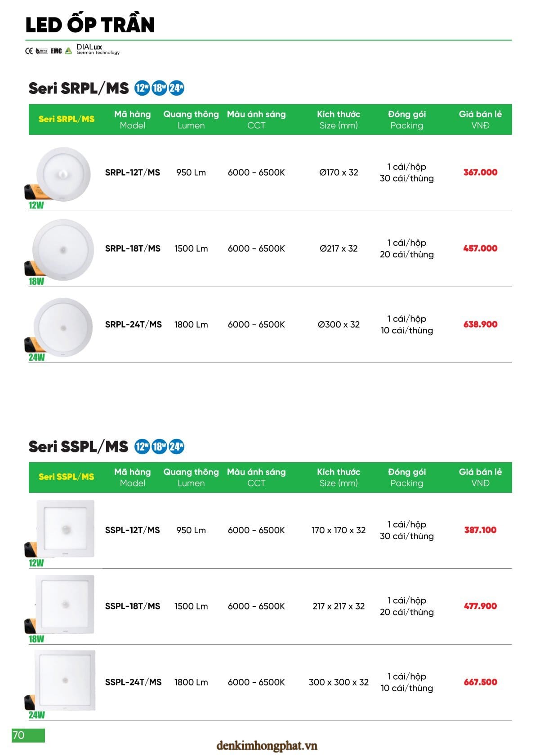Click the 12W badge beside Seri SSPL/MS

click(x=142, y=447)
